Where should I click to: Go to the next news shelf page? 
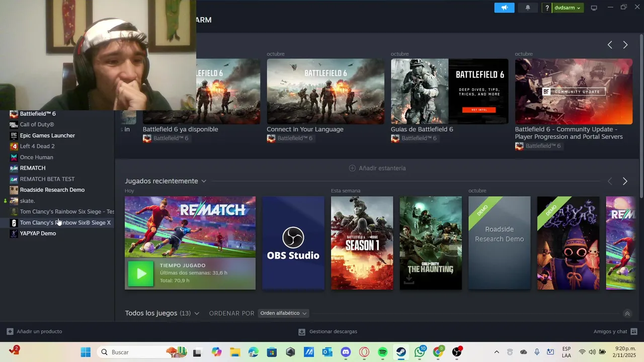coord(625,45)
